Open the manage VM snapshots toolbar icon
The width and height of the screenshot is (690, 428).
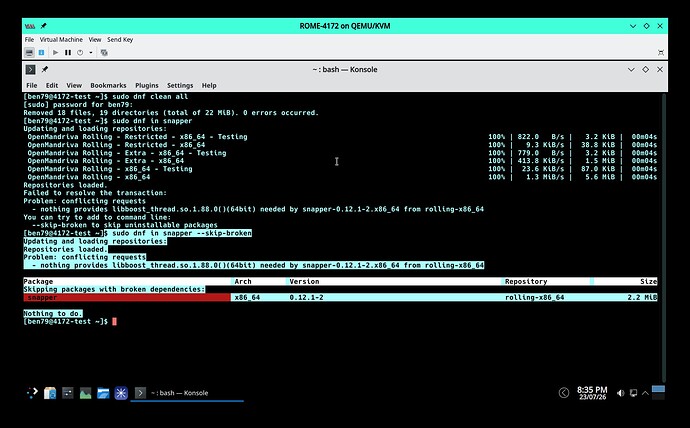(104, 52)
